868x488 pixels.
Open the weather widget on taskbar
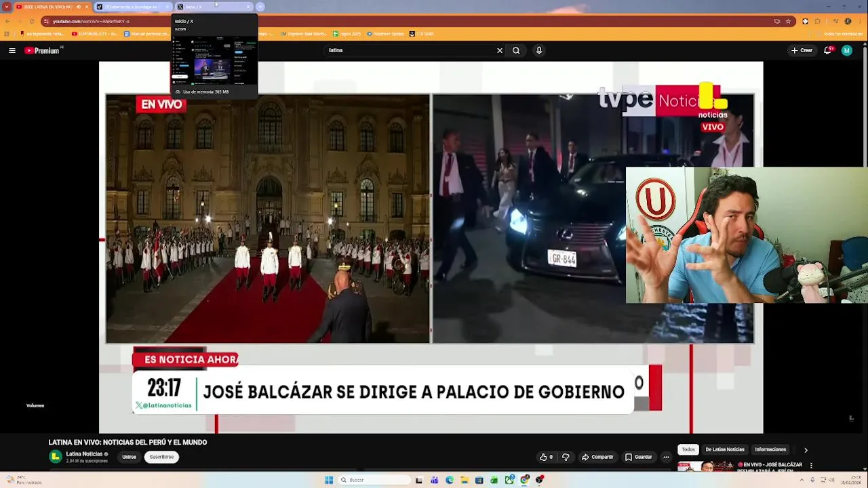(x=24, y=480)
